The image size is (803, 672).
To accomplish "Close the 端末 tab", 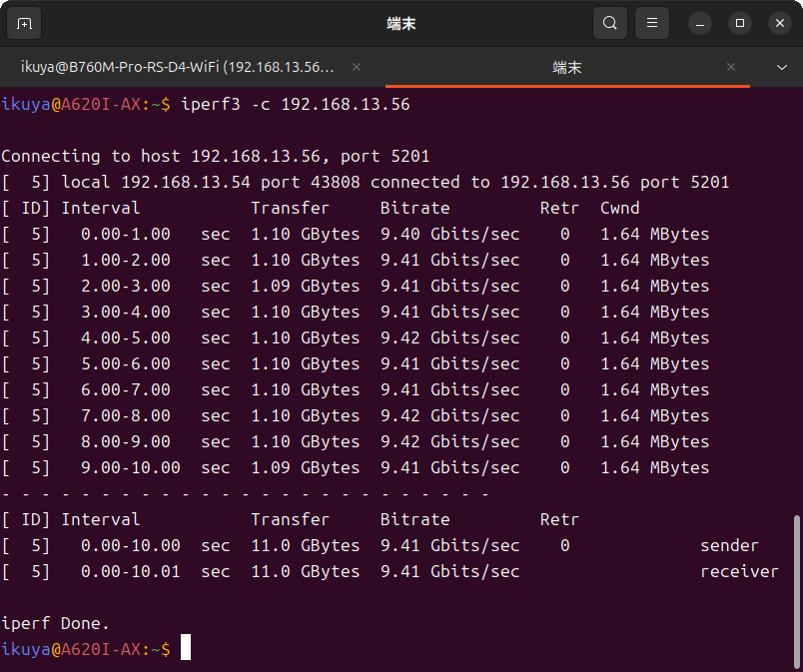I will point(731,67).
